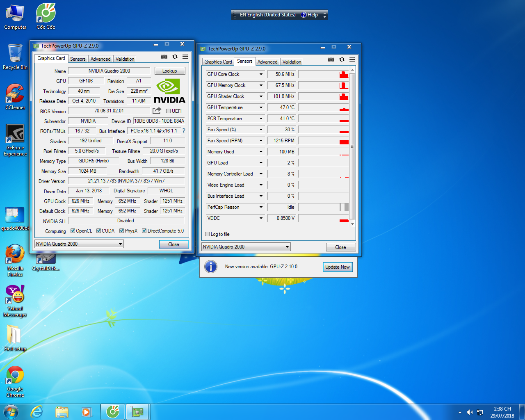The image size is (525, 420).
Task: Click Close button in Sensors window
Action: click(341, 247)
